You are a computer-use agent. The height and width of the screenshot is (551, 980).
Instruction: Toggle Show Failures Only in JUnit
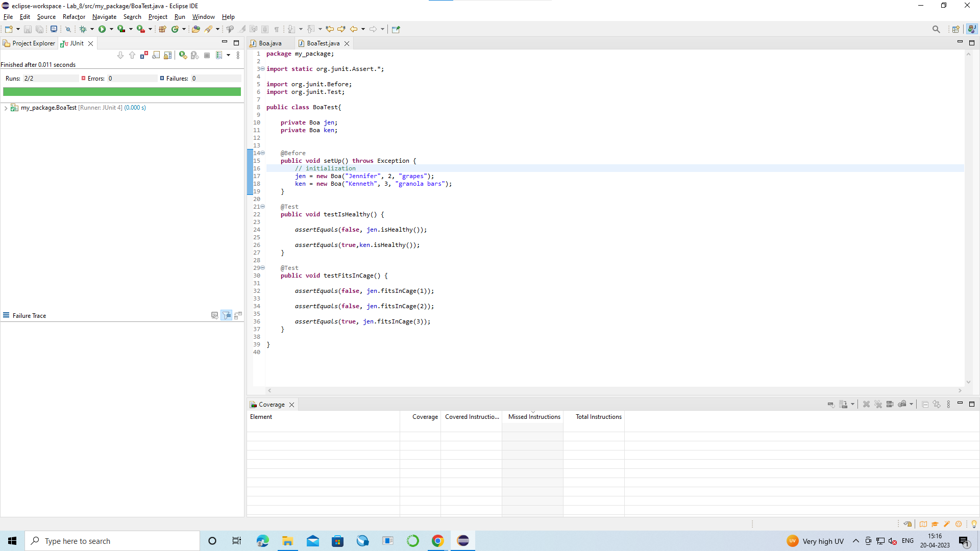click(x=144, y=55)
